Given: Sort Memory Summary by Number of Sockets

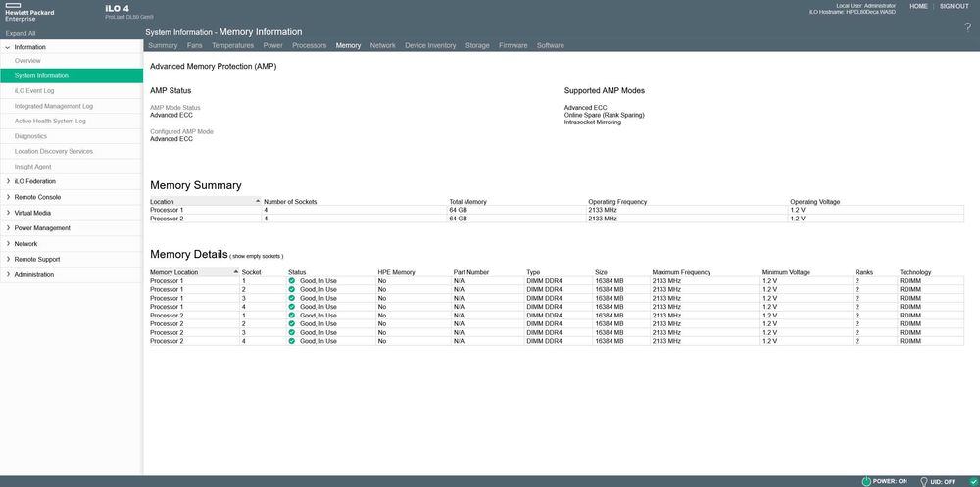Looking at the screenshot, I should click(290, 202).
